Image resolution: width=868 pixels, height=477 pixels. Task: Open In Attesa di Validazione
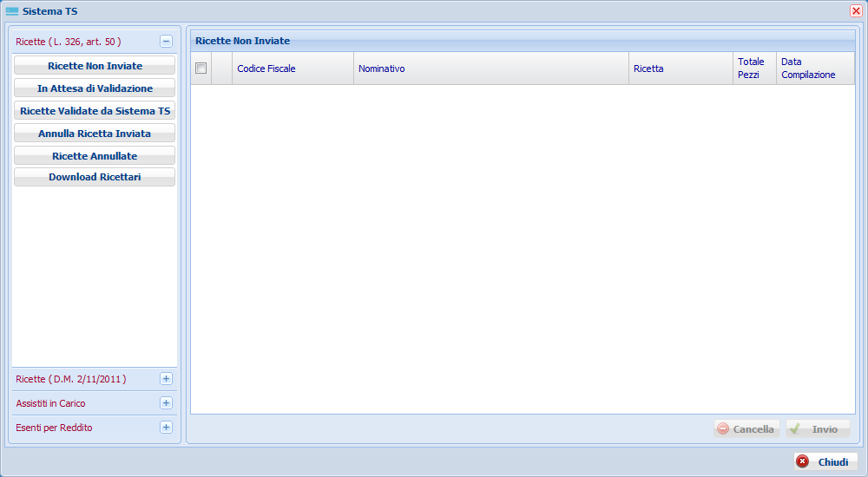(x=95, y=88)
